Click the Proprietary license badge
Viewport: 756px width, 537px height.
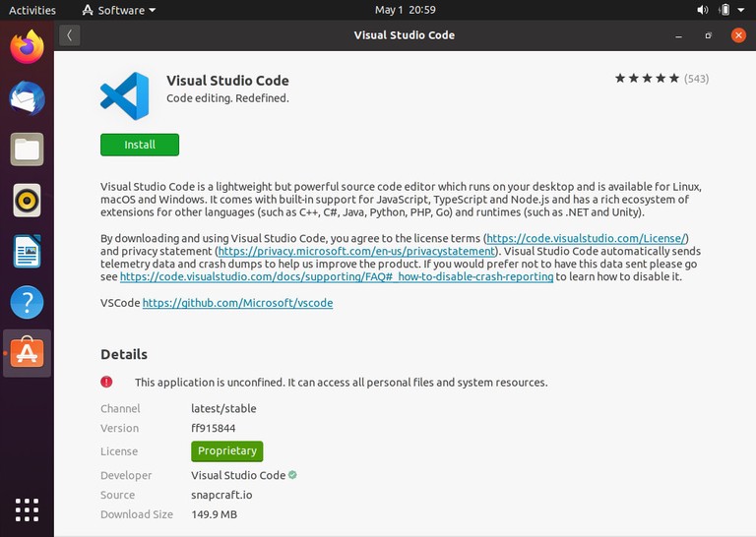(227, 451)
